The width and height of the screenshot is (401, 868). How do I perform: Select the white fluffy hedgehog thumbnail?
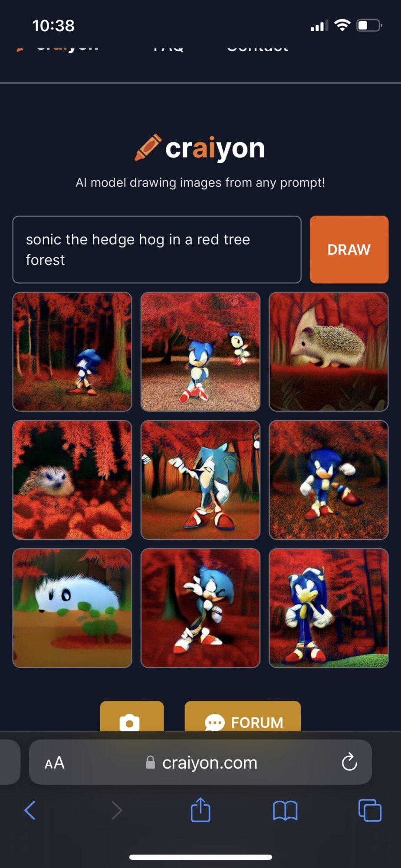click(72, 608)
